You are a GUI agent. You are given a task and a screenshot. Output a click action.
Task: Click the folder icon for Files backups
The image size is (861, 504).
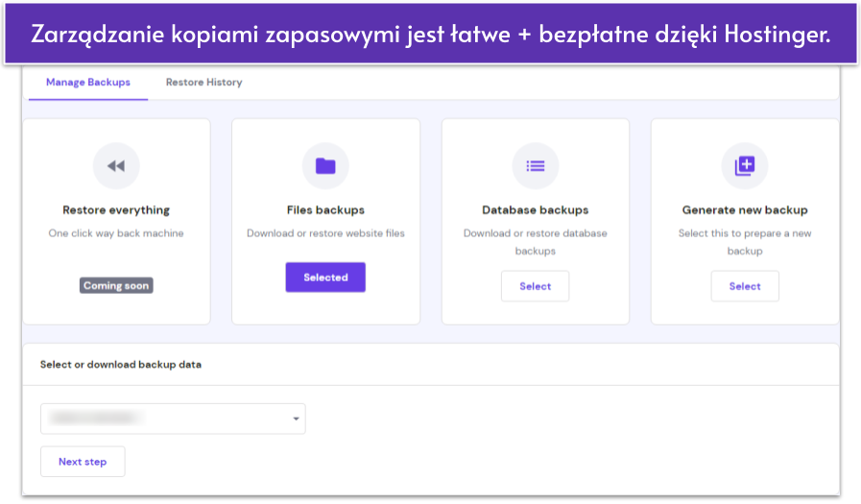325,166
